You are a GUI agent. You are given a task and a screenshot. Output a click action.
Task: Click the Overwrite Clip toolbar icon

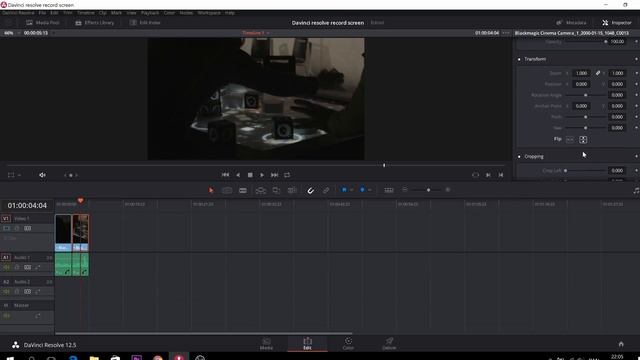[276, 190]
